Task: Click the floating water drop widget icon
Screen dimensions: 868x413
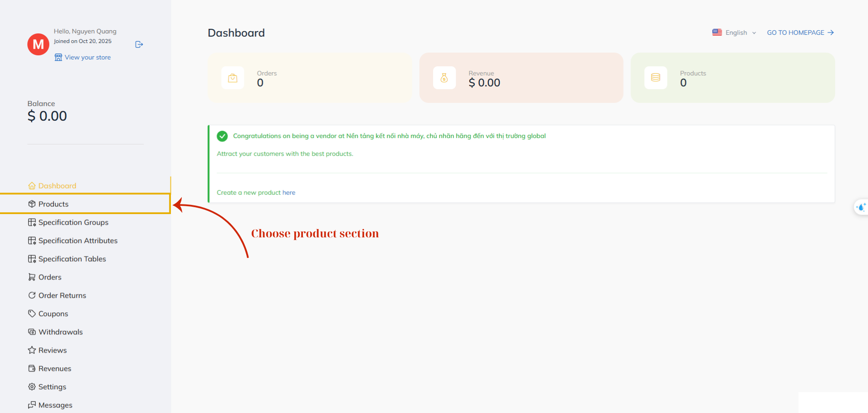Action: 861,207
